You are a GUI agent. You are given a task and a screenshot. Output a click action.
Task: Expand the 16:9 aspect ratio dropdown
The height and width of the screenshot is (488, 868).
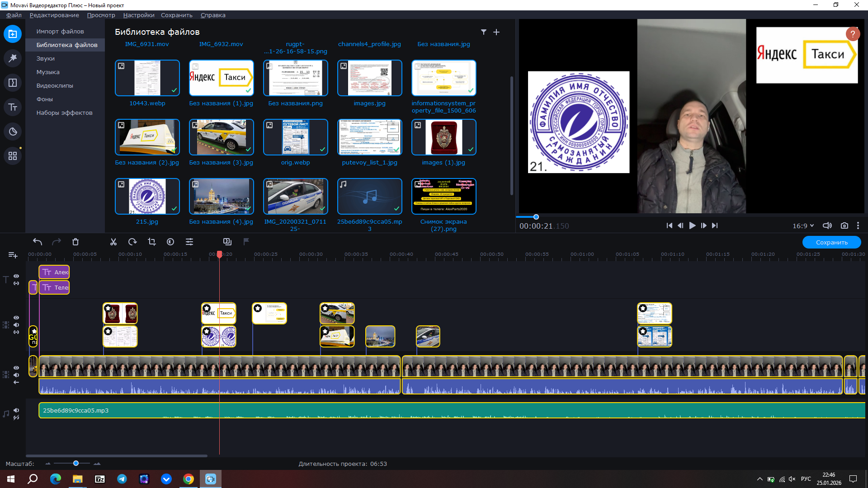(803, 225)
